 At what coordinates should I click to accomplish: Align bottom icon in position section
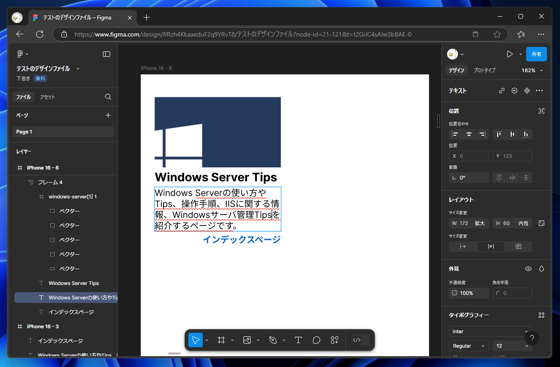[x=526, y=134]
